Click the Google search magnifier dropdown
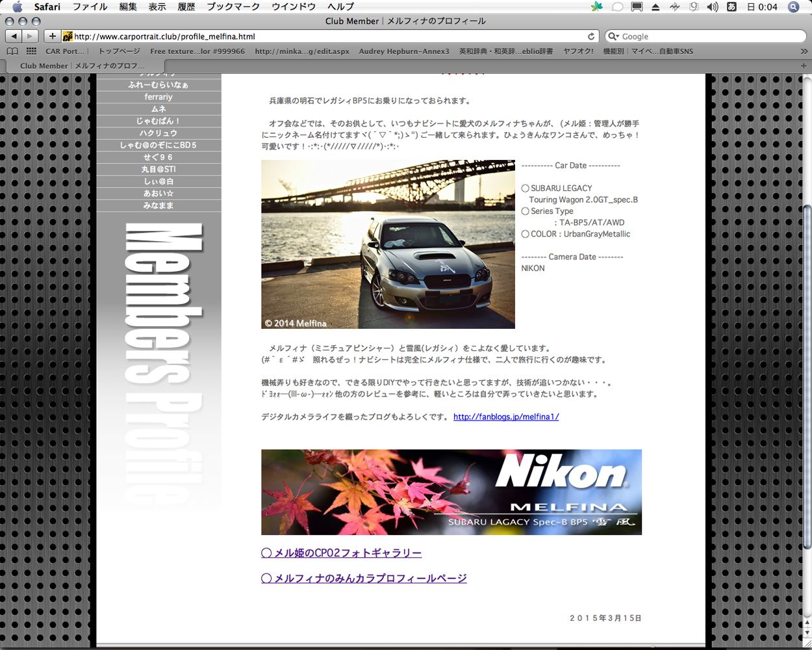 [x=613, y=36]
